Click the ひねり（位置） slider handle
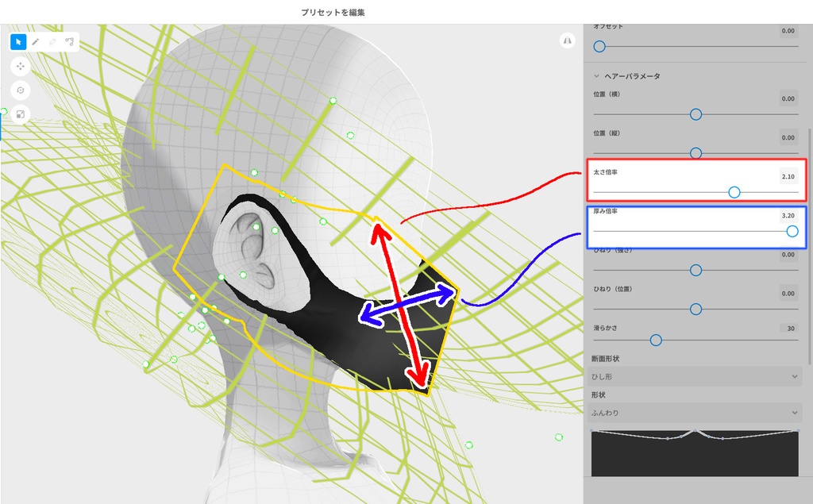 (x=695, y=309)
